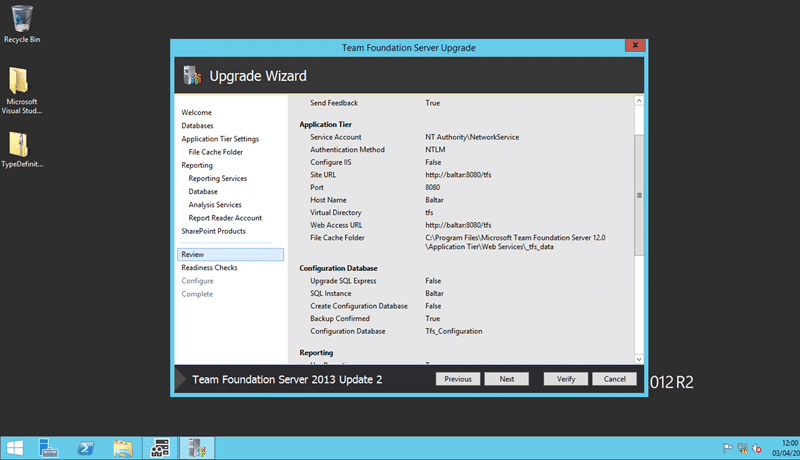This screenshot has width=800, height=460.
Task: Click the Configuration Database section heading
Action: [x=338, y=268]
